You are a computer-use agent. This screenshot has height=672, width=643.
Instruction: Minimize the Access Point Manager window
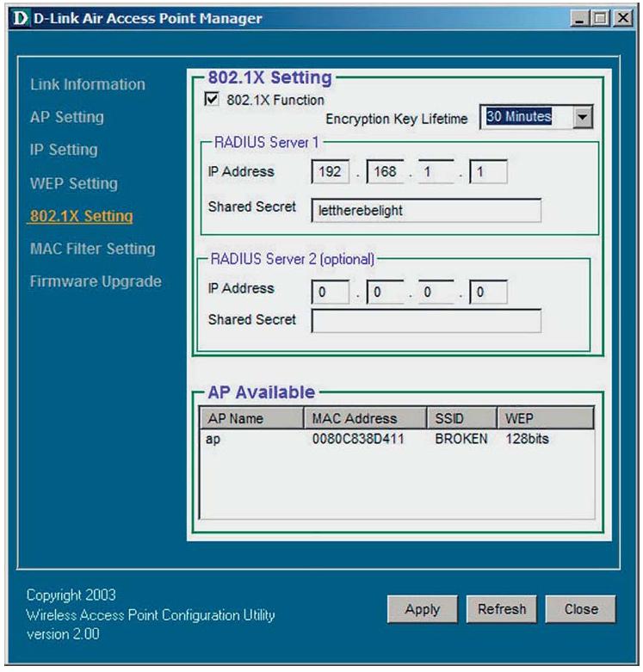coord(579,18)
